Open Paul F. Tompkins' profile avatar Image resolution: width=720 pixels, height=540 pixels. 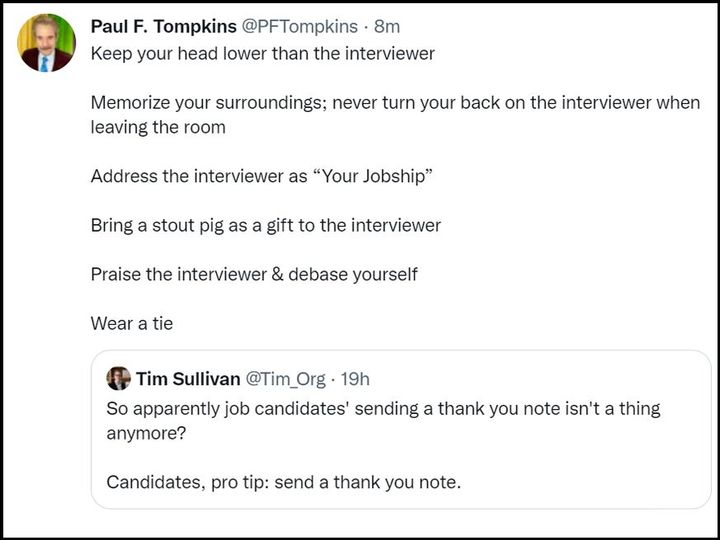tap(46, 43)
